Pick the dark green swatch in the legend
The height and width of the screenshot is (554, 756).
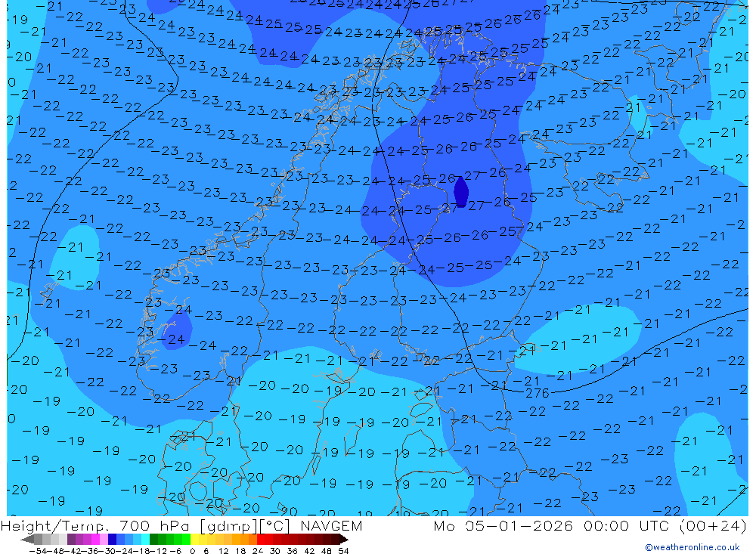point(153,540)
